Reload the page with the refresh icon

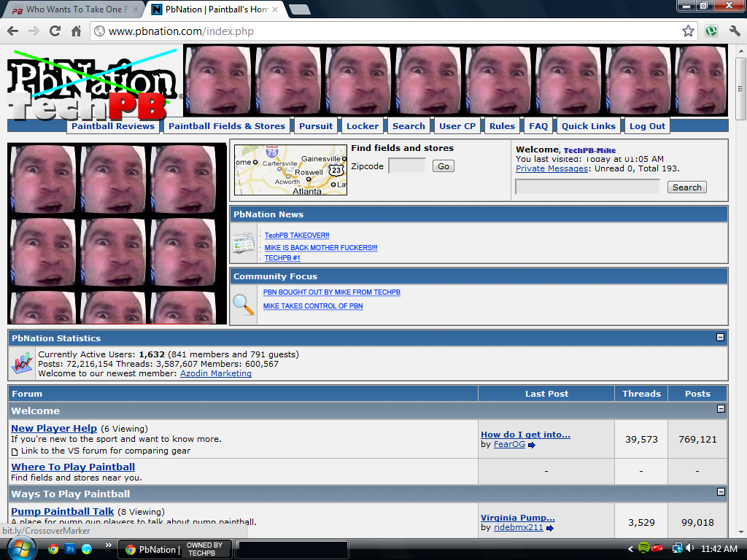tap(55, 31)
